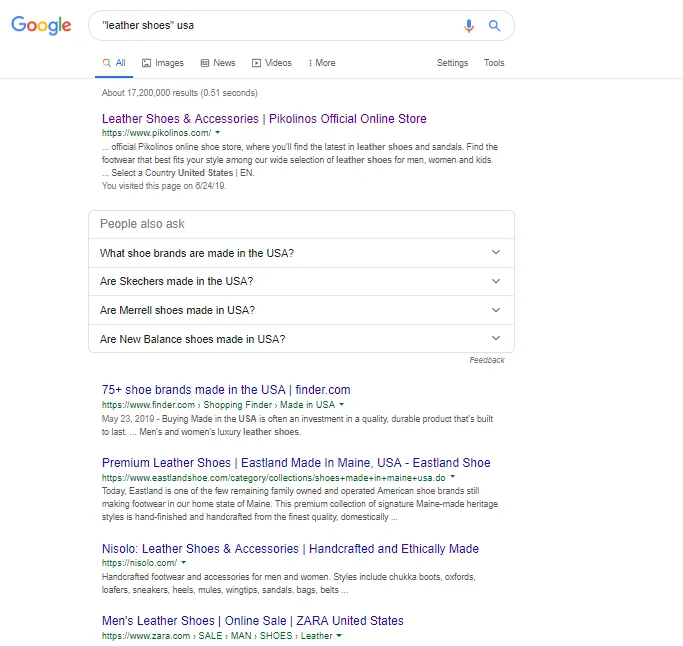Click 'You visited this page on 6/24/19' text

(164, 186)
